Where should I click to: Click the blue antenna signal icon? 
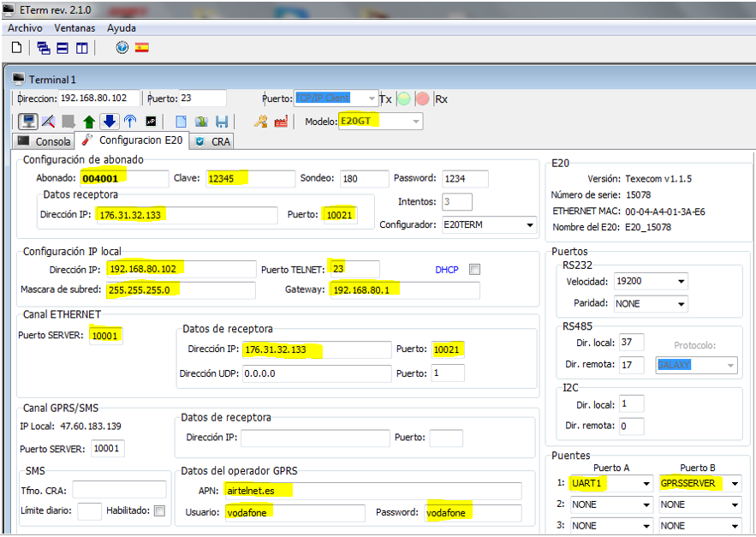coord(130,121)
